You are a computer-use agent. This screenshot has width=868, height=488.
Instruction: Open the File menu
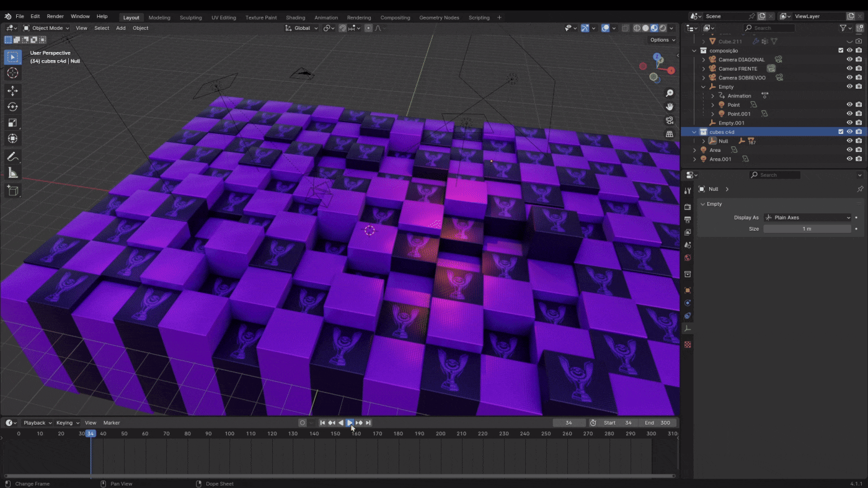pos(20,16)
